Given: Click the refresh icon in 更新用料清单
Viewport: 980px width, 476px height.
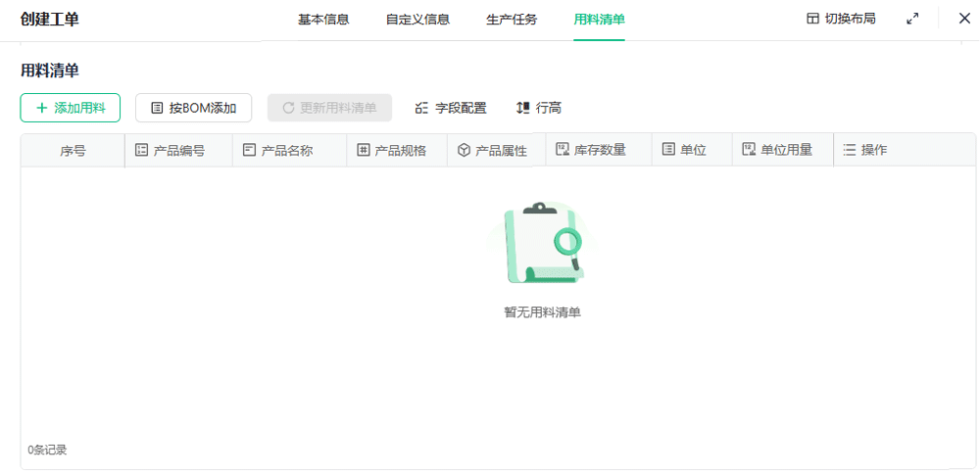Looking at the screenshot, I should 288,108.
